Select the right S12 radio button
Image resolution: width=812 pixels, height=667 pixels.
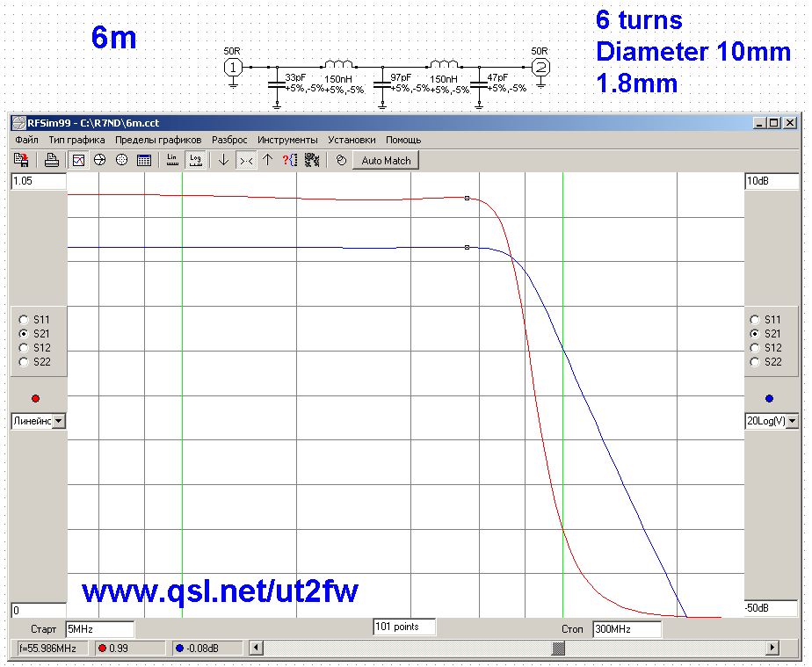tap(755, 348)
